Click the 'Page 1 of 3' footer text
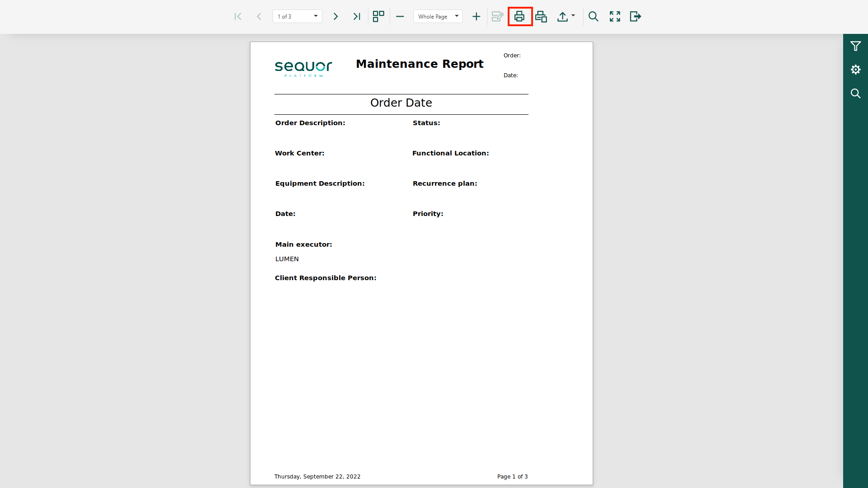This screenshot has height=488, width=868. (513, 477)
